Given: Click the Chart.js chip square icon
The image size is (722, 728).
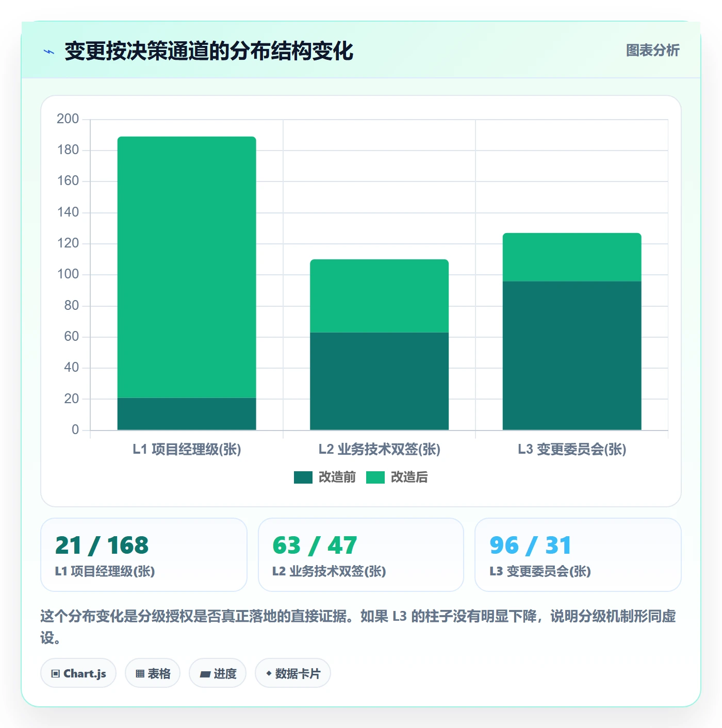Looking at the screenshot, I should pos(56,674).
